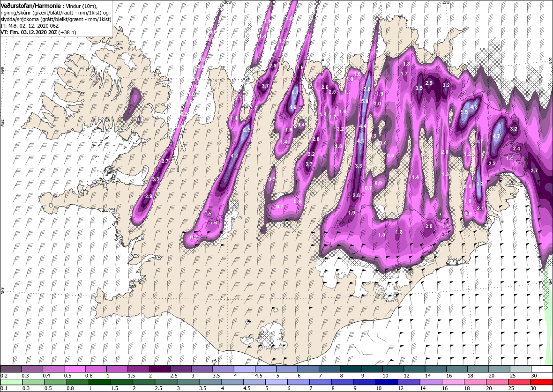
Task: Click the '4.7' precipitation value on map
Action: tap(496, 136)
